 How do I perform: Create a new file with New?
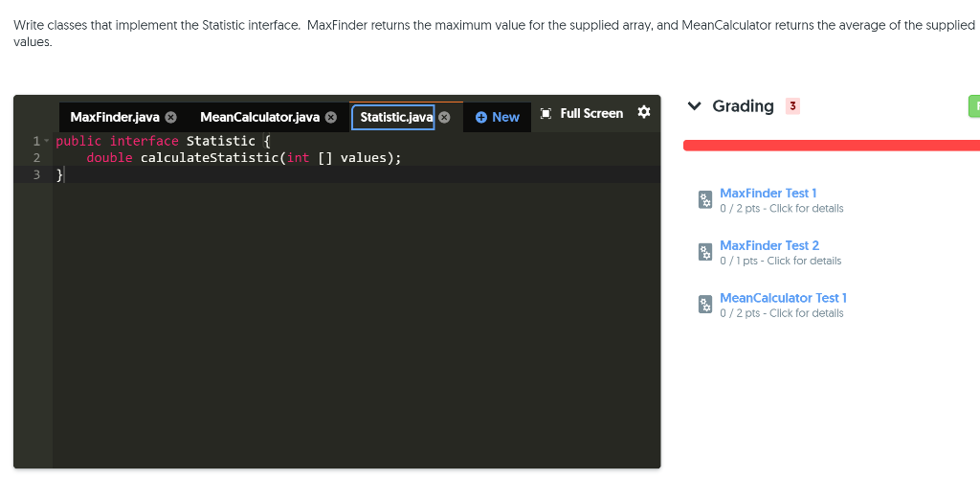tap(498, 117)
